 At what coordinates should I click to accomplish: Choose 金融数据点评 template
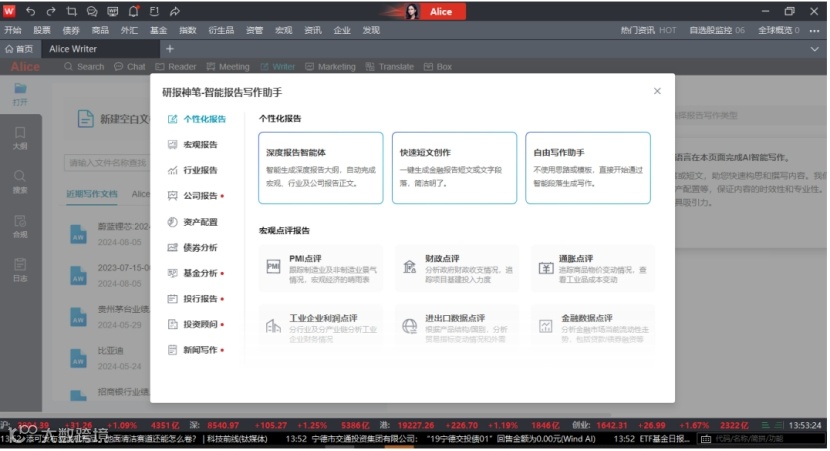click(592, 327)
